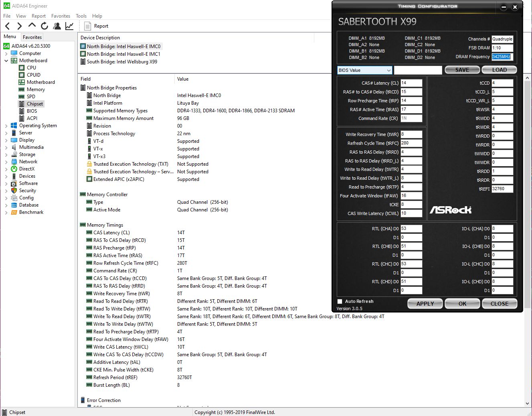Refresh the current AIDA64 page
532x416 pixels.
45,26
